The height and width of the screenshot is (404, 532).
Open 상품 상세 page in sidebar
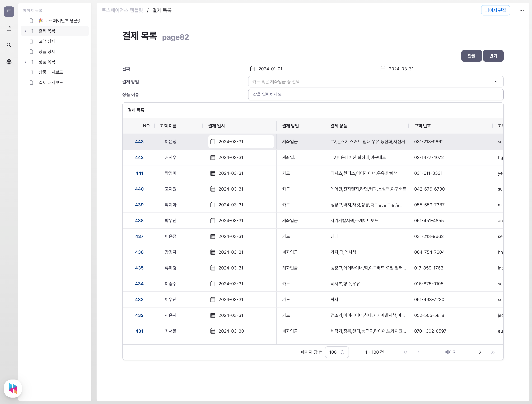(55, 52)
